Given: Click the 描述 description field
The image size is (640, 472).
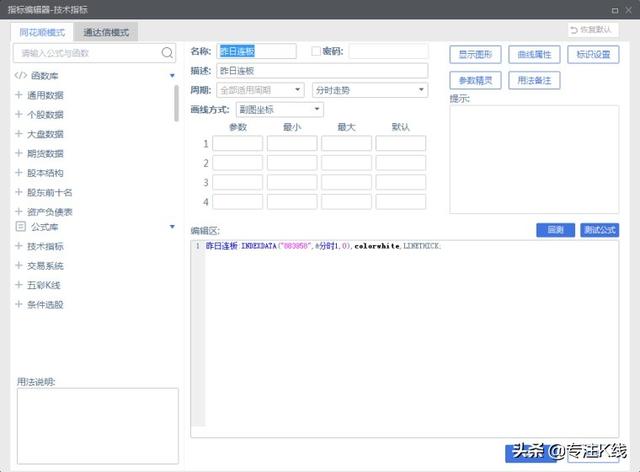Looking at the screenshot, I should [322, 71].
